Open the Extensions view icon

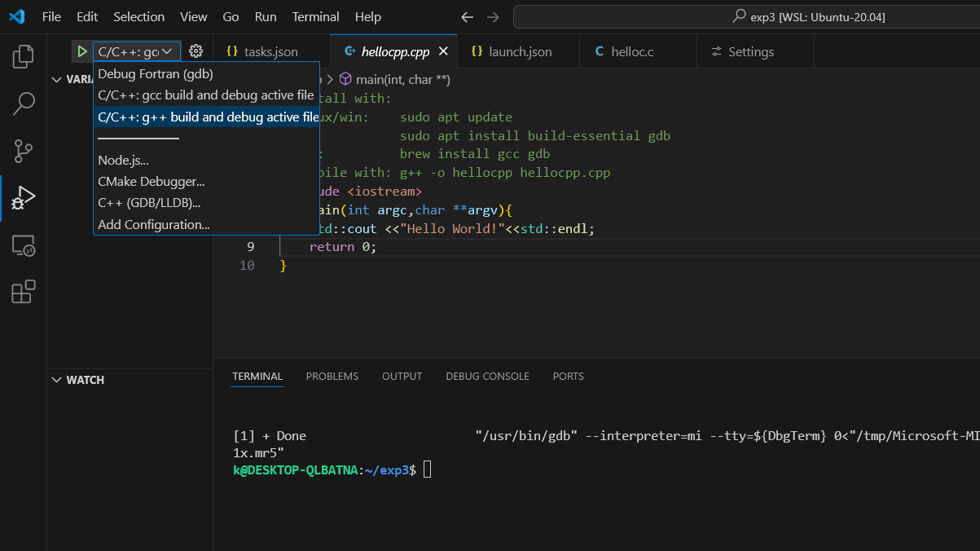pos(24,292)
